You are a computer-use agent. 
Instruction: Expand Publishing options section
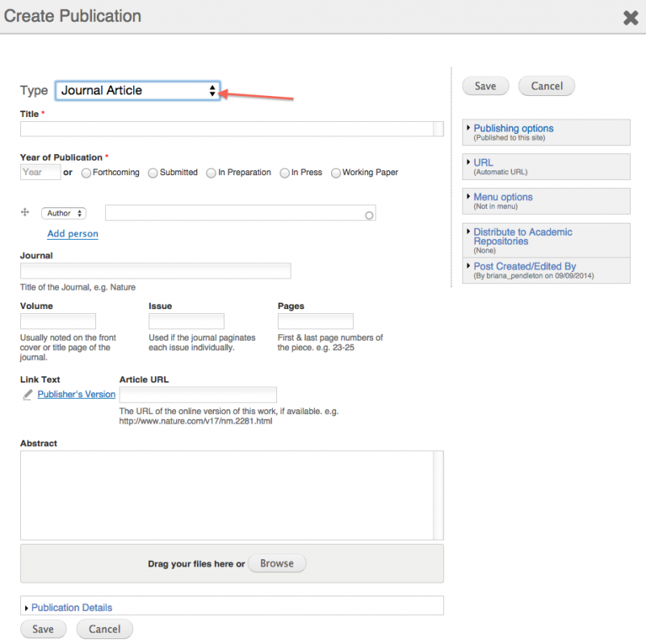(x=514, y=128)
